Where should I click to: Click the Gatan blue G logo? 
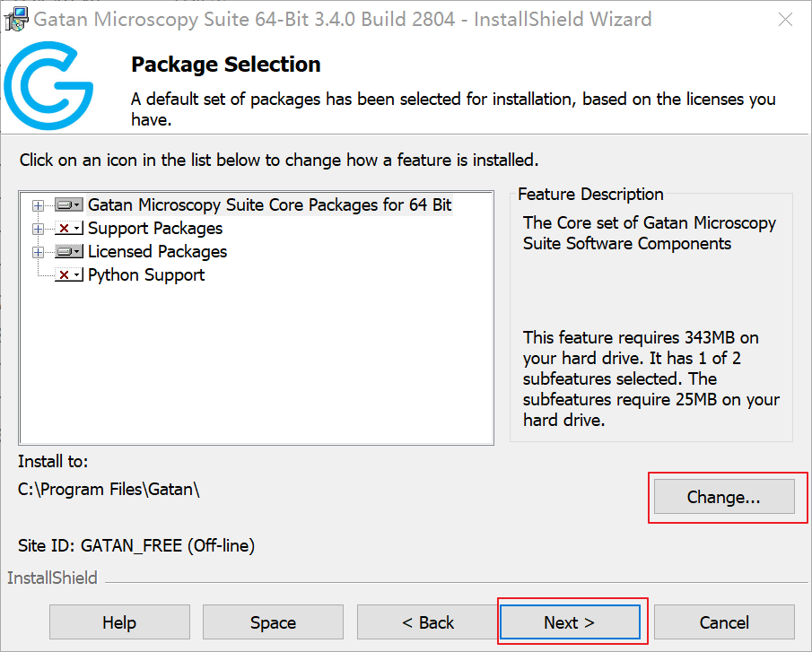tap(48, 85)
